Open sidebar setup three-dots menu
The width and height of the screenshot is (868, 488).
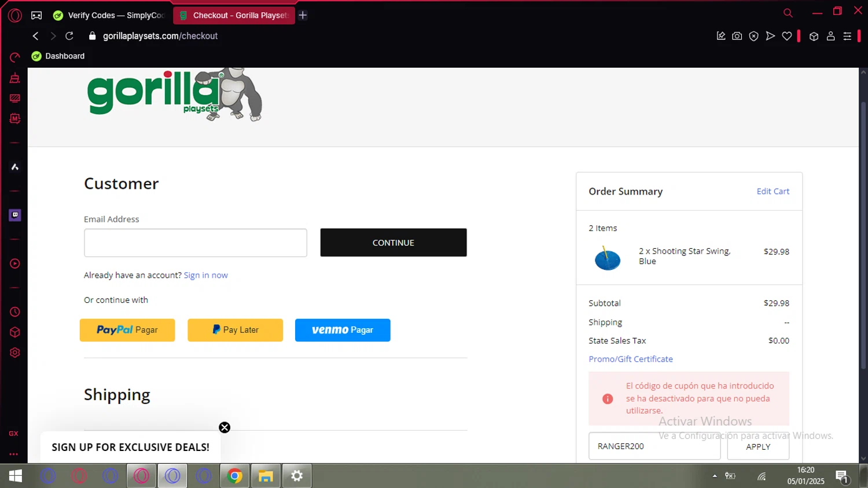14,454
